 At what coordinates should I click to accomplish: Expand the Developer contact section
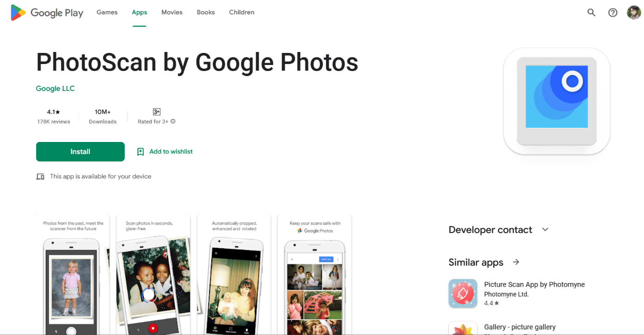pos(545,230)
